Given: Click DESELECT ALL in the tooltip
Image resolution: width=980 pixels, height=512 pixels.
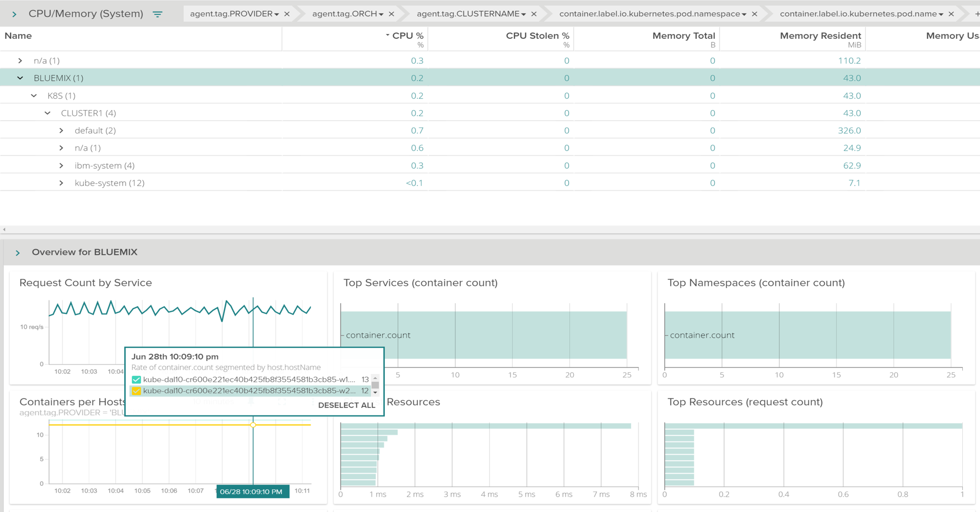Looking at the screenshot, I should coord(346,405).
